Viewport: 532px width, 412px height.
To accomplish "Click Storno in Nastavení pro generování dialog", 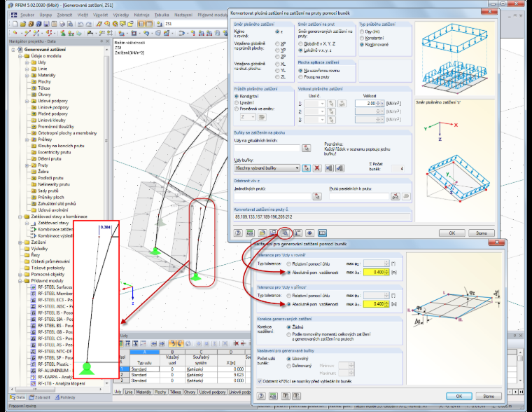I will [489, 397].
